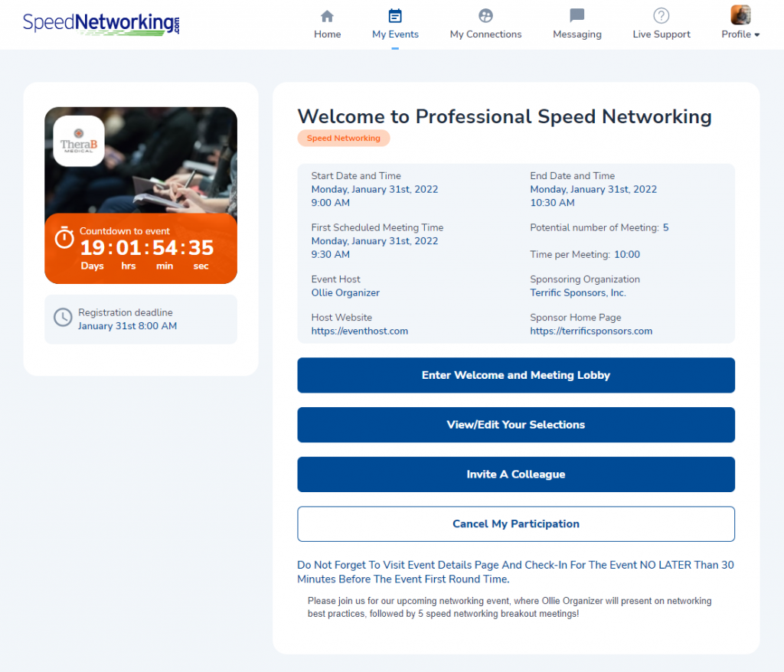Click Enter Welcome and Meeting Lobby
This screenshot has height=672, width=784.
pyautogui.click(x=515, y=375)
